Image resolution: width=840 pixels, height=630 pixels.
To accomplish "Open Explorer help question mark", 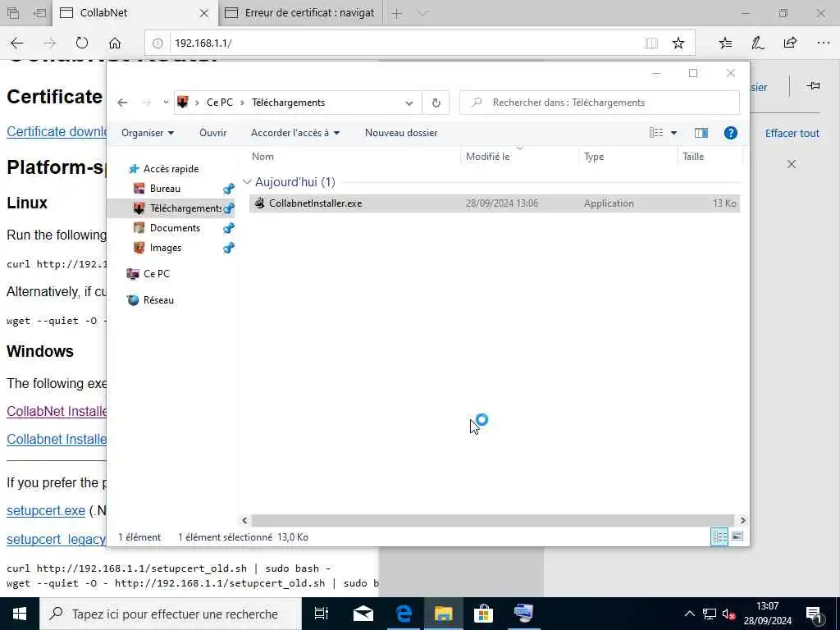I will tap(731, 133).
